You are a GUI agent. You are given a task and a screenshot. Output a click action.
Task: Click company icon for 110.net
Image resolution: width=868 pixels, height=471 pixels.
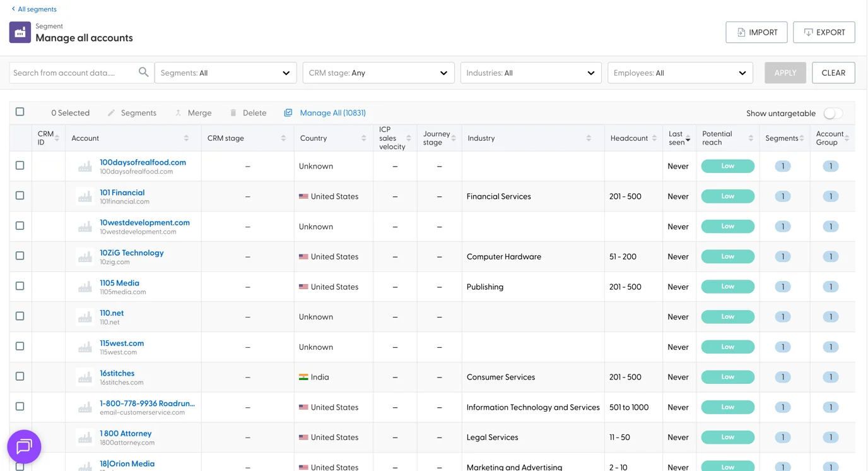(85, 318)
